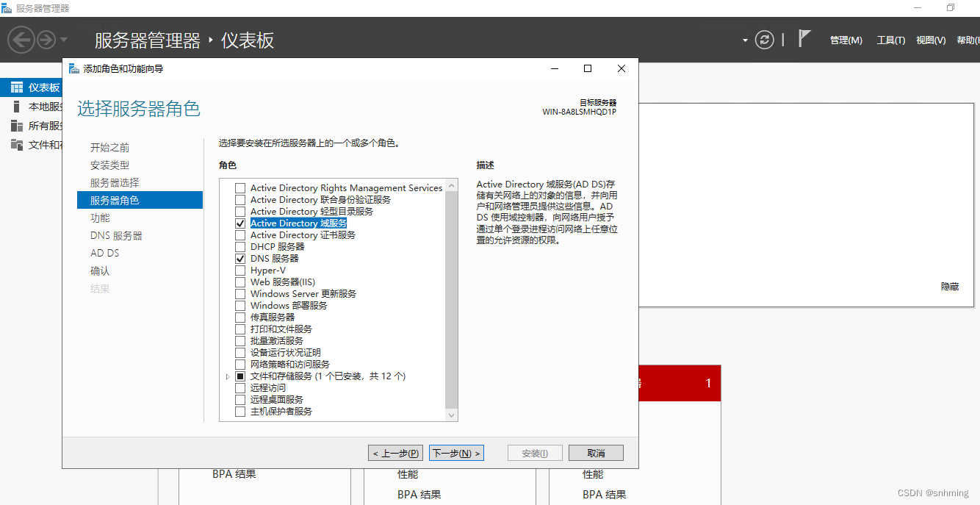Click the local server icon in sidebar
This screenshot has height=505, width=980.
click(17, 107)
